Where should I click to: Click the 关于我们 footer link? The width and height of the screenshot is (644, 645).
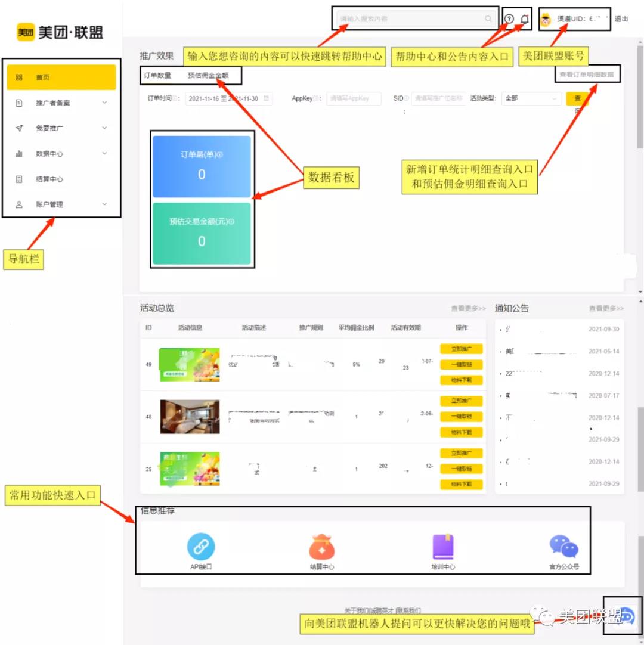pos(357,610)
